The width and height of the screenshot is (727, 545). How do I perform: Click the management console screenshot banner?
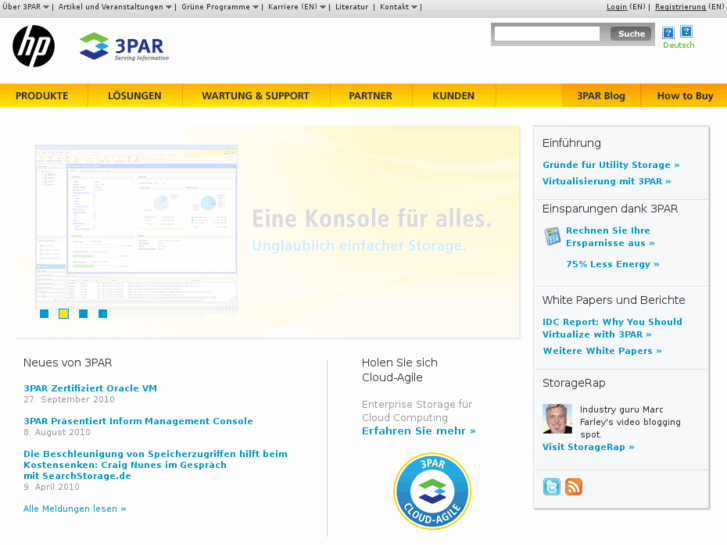point(136,226)
